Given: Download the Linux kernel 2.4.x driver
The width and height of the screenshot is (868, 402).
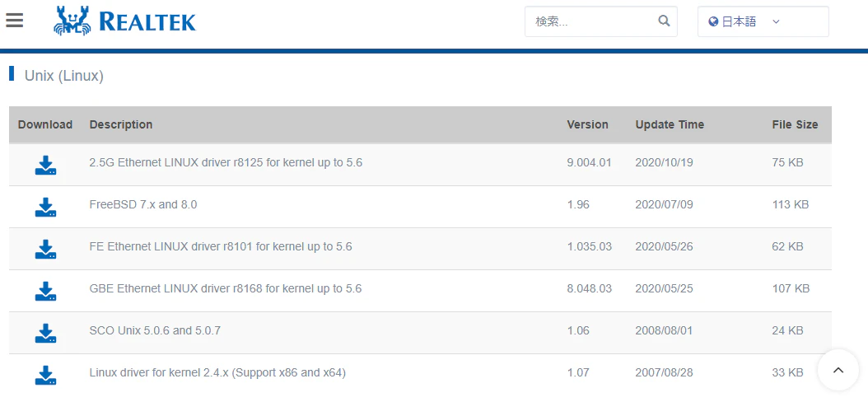Looking at the screenshot, I should (x=46, y=376).
